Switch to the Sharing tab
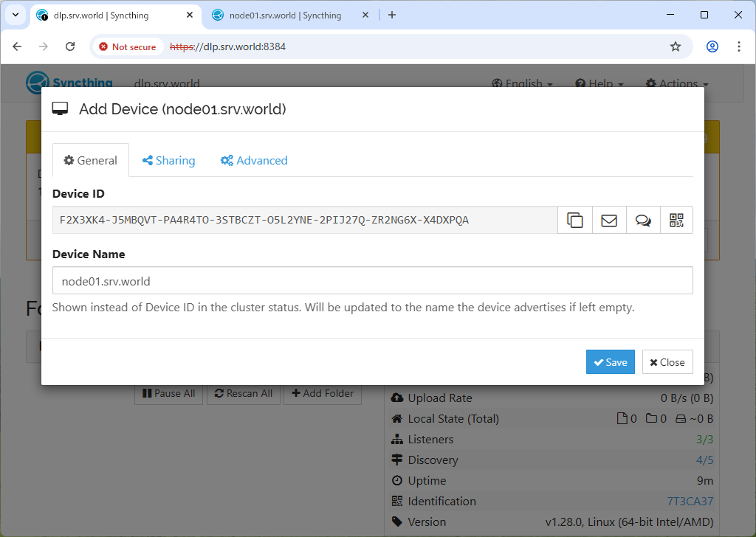 click(168, 161)
